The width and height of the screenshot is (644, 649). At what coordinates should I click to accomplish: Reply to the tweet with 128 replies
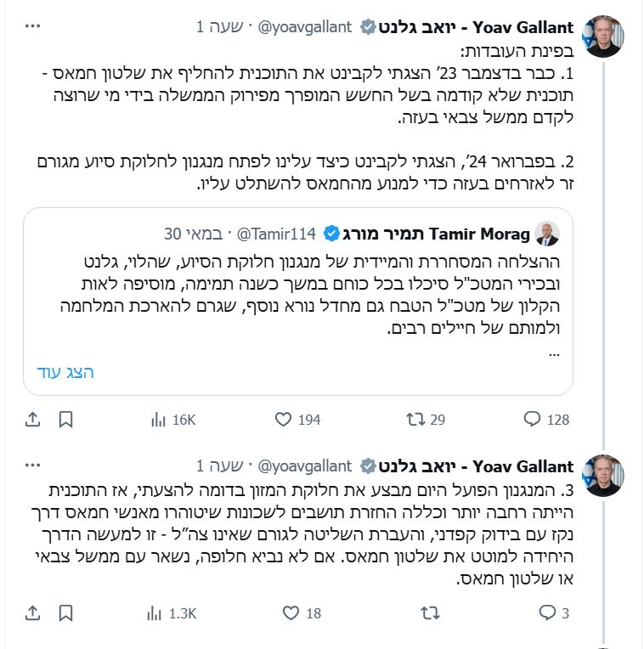[x=545, y=419]
